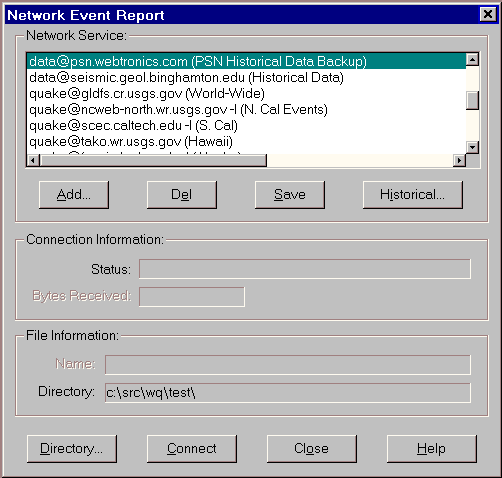The width and height of the screenshot is (502, 478).
Task: Open the Directory... chooser button
Action: pos(72,449)
